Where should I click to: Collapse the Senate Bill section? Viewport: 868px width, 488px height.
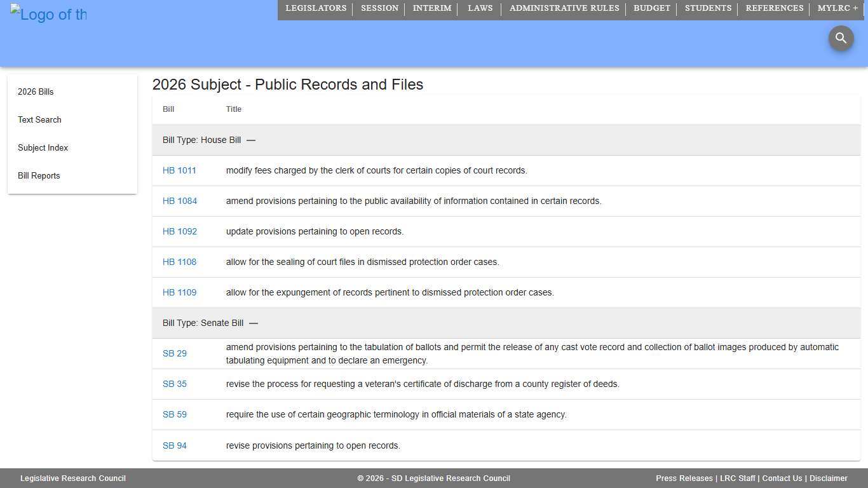[253, 323]
